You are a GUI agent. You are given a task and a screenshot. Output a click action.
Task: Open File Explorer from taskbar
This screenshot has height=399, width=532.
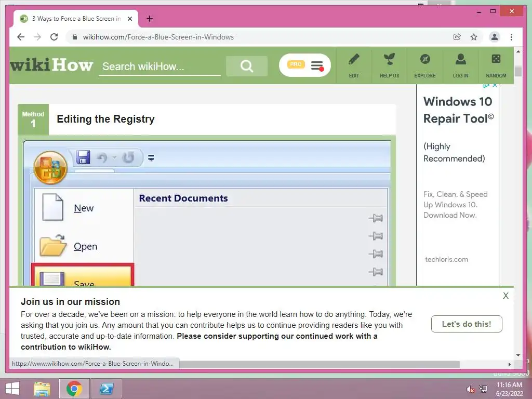click(42, 389)
